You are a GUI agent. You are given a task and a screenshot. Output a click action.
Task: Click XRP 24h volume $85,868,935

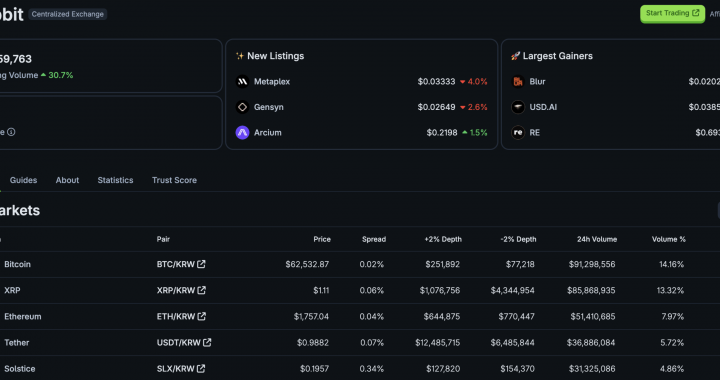pyautogui.click(x=591, y=291)
